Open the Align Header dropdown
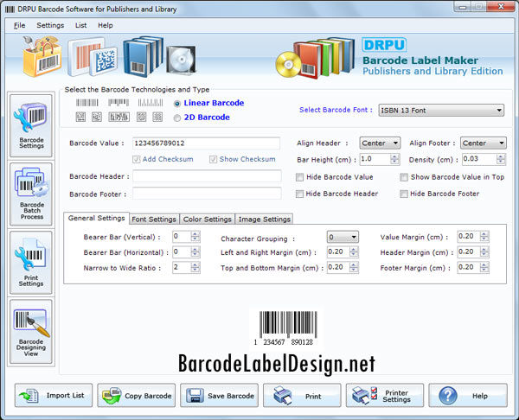The image size is (519, 420). pos(395,143)
